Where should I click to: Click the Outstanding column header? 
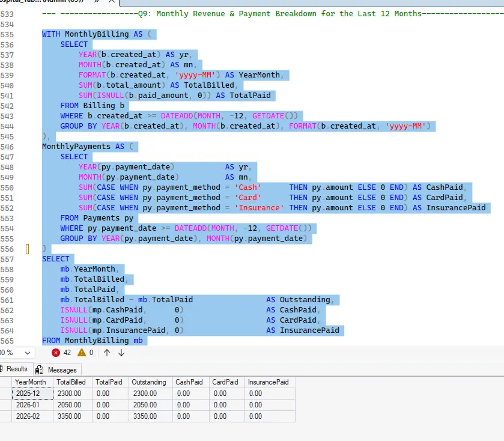(x=150, y=382)
